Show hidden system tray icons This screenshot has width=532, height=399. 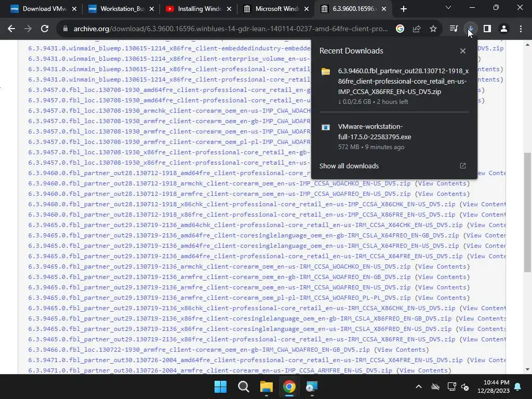[x=419, y=387]
